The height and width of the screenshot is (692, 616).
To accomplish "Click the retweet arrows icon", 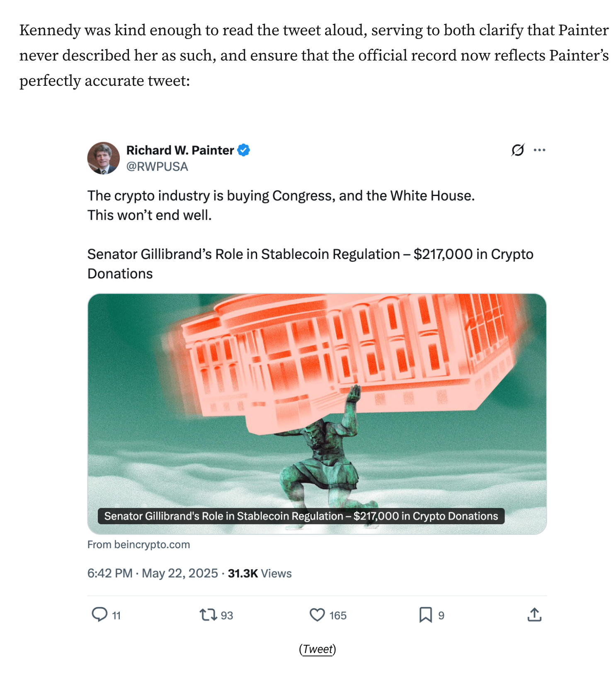I will [x=208, y=615].
